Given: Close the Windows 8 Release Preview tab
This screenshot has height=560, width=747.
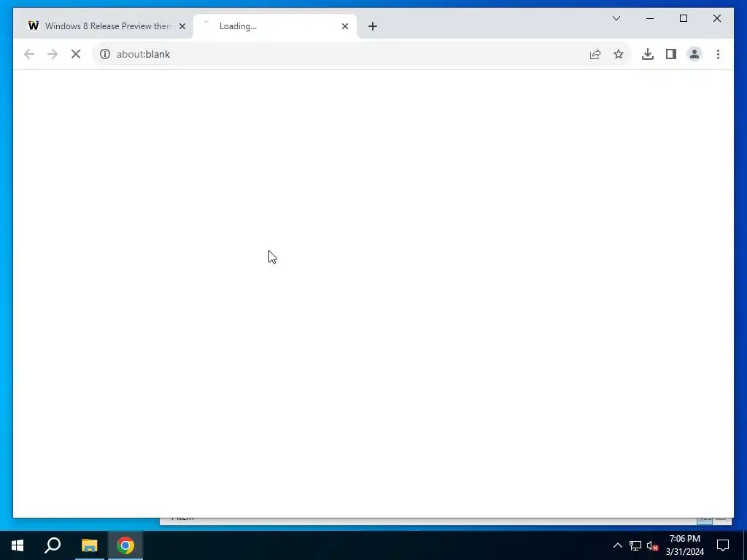Looking at the screenshot, I should [182, 26].
